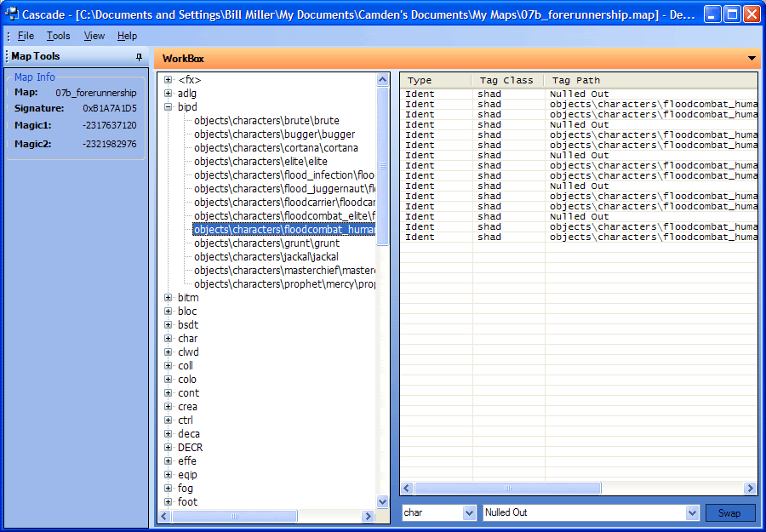Pin the Map Tools panel
Viewport: 766px width, 532px height.
point(139,57)
